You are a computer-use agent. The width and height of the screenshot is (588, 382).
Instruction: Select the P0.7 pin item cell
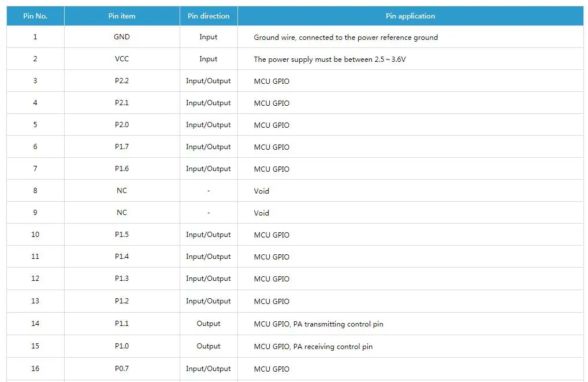click(x=122, y=369)
